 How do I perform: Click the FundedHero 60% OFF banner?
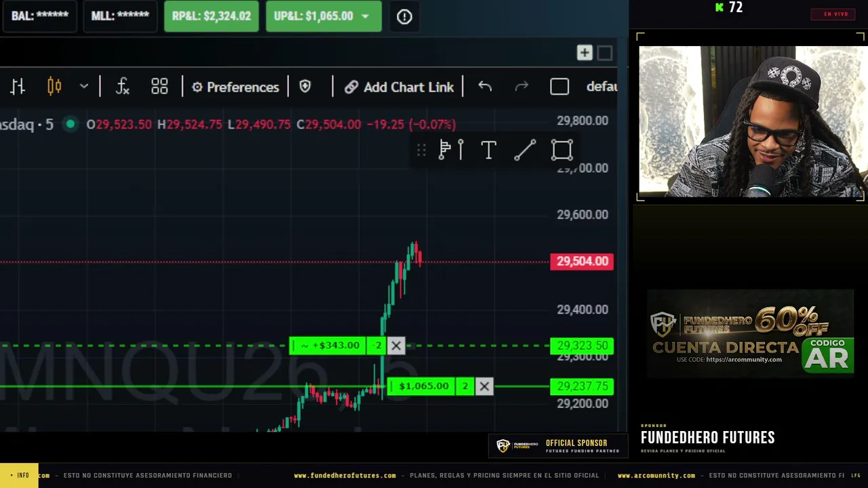point(750,334)
